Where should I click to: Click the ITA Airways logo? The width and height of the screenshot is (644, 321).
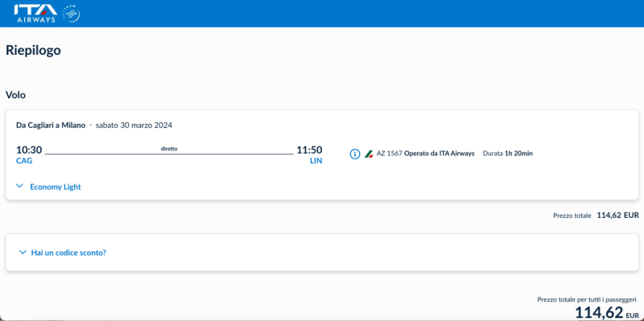[35, 14]
